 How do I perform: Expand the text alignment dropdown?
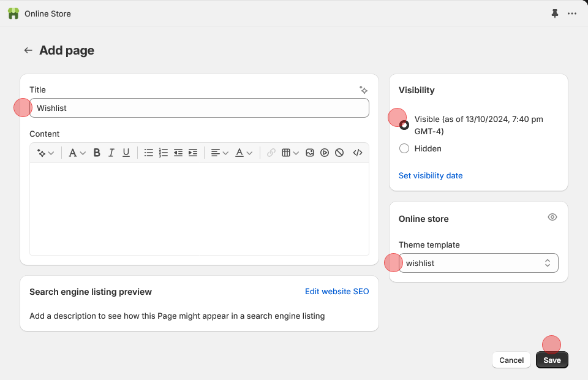click(x=219, y=153)
